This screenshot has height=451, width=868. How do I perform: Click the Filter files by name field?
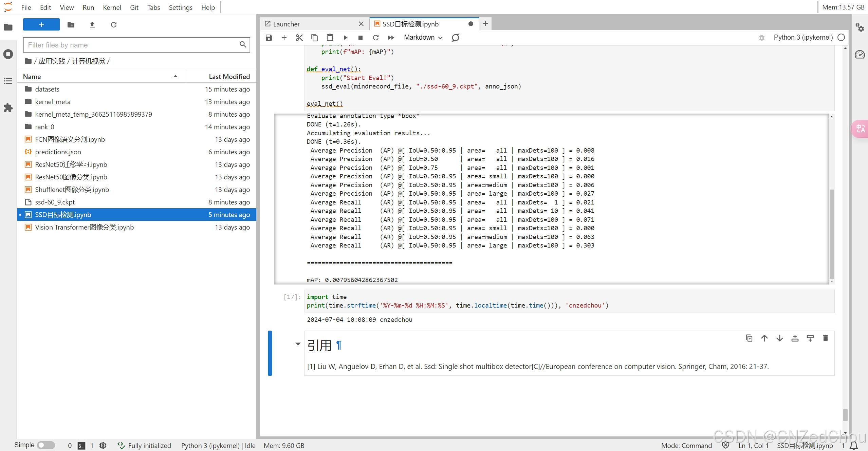(x=136, y=45)
